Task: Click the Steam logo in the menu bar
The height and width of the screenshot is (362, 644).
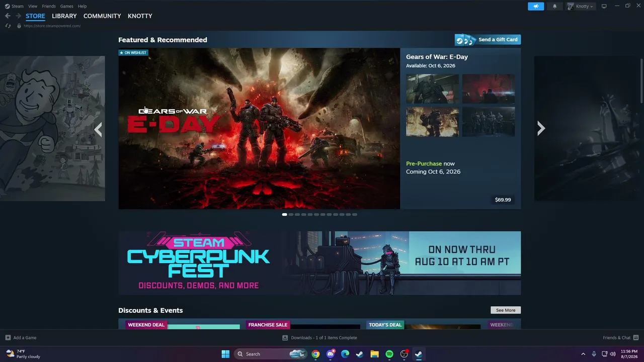Action: [7, 6]
